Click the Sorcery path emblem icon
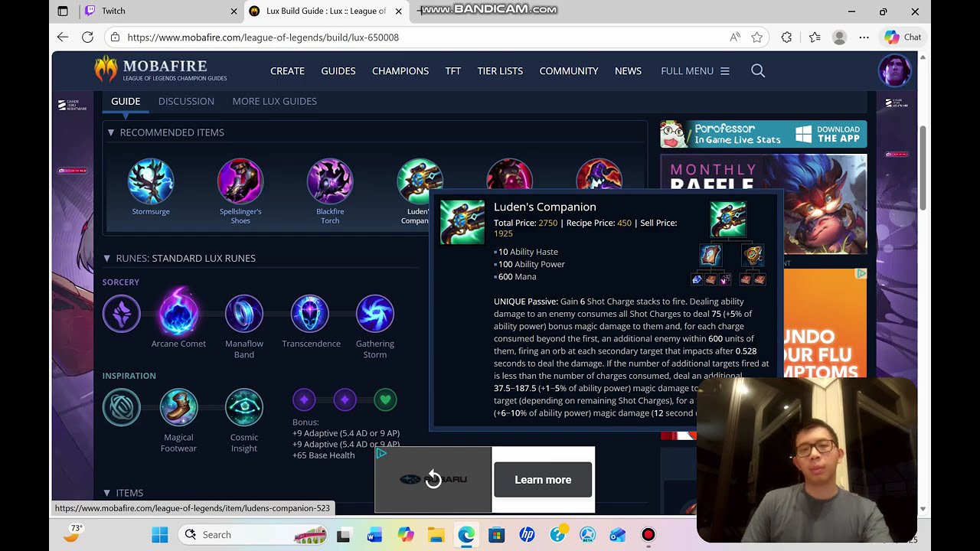This screenshot has height=551, width=980. tap(122, 314)
